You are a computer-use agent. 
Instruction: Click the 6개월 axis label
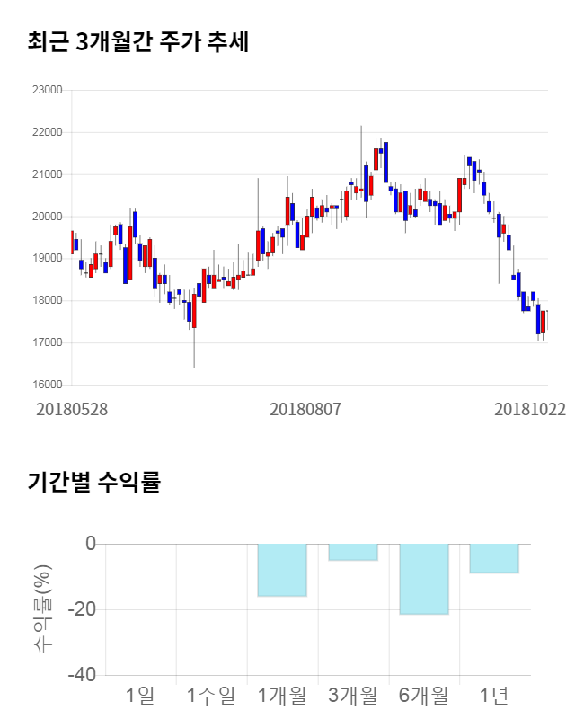coord(423,695)
